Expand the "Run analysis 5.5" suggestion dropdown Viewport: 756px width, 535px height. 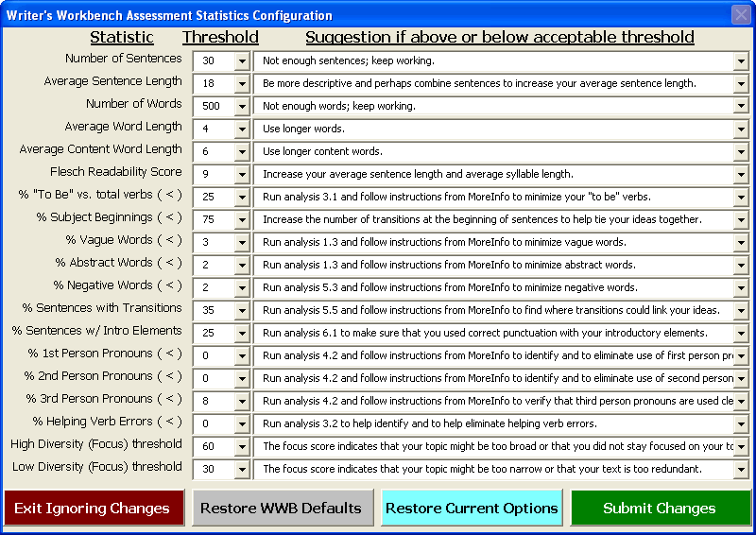coord(741,310)
